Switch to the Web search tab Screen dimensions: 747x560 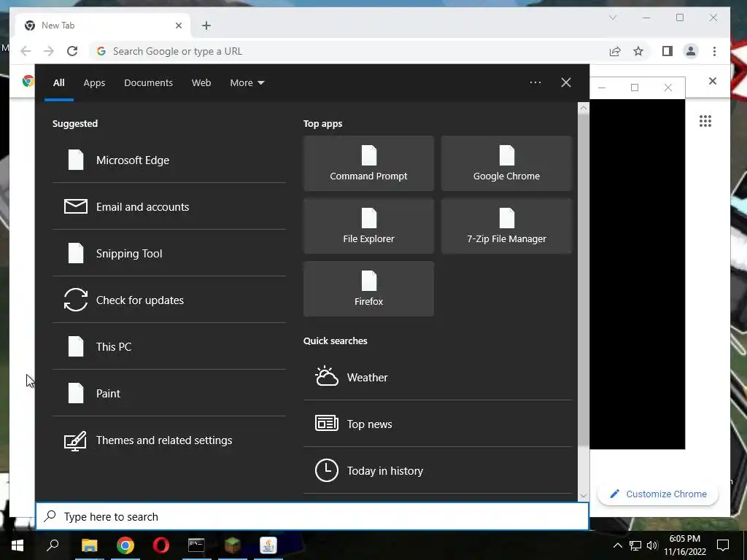tap(201, 83)
